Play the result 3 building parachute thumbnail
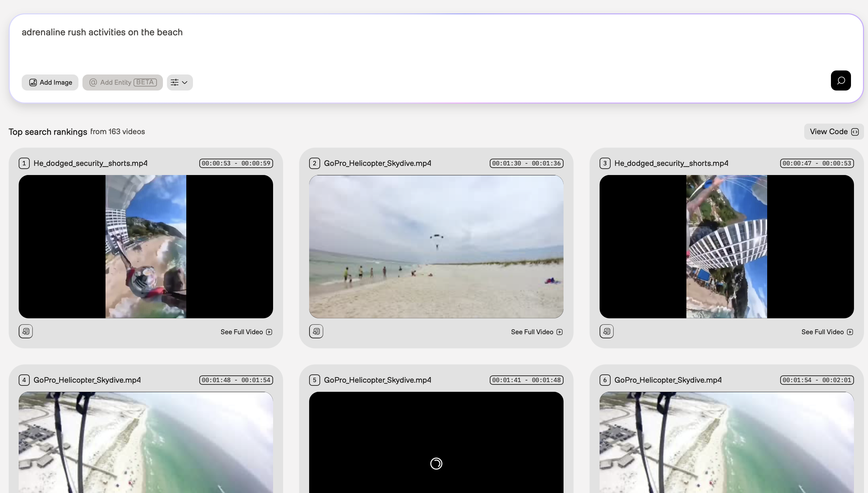 click(x=726, y=246)
